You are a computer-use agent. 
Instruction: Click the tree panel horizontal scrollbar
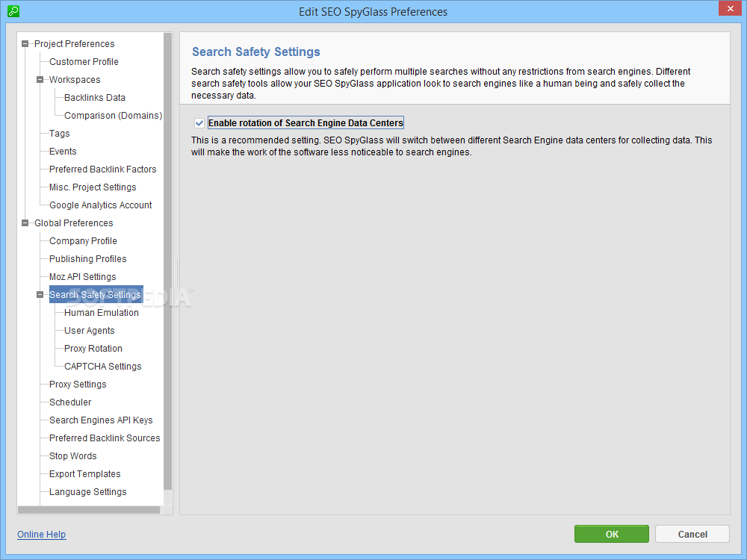[89, 510]
